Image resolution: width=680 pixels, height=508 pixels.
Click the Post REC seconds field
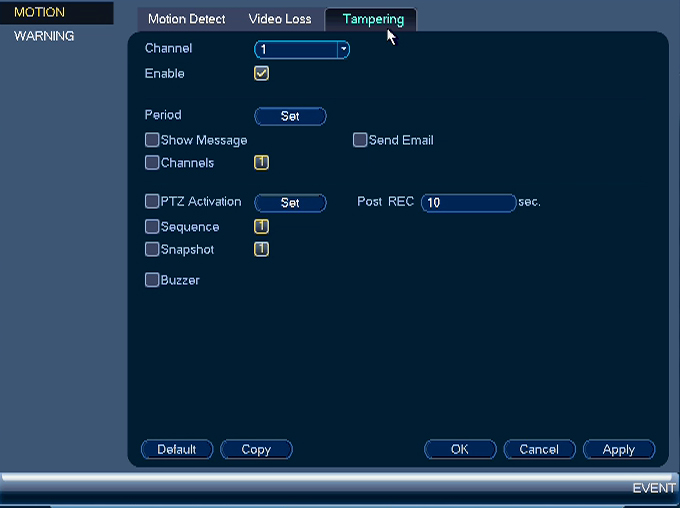point(468,203)
